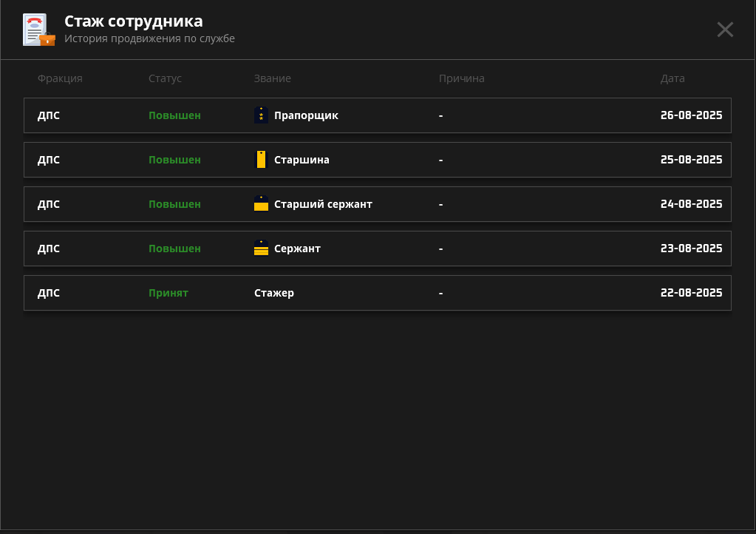The height and width of the screenshot is (534, 756).
Task: Click the Старшина rank insignia icon
Action: coord(261,160)
